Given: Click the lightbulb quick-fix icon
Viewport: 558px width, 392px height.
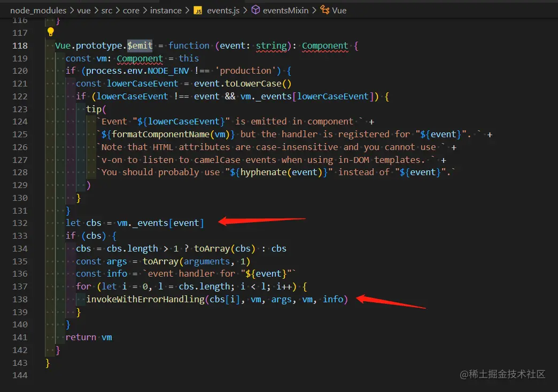Looking at the screenshot, I should click(51, 32).
